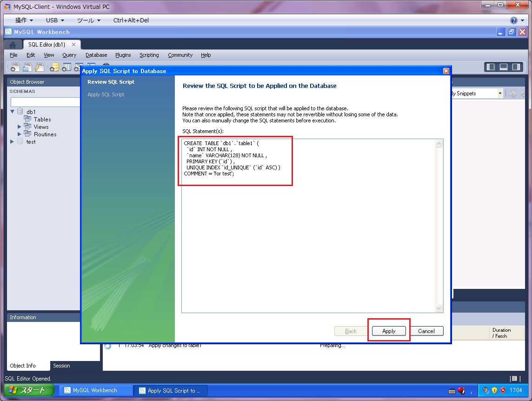
Task: Select Review SQL Script step
Action: pyautogui.click(x=111, y=82)
